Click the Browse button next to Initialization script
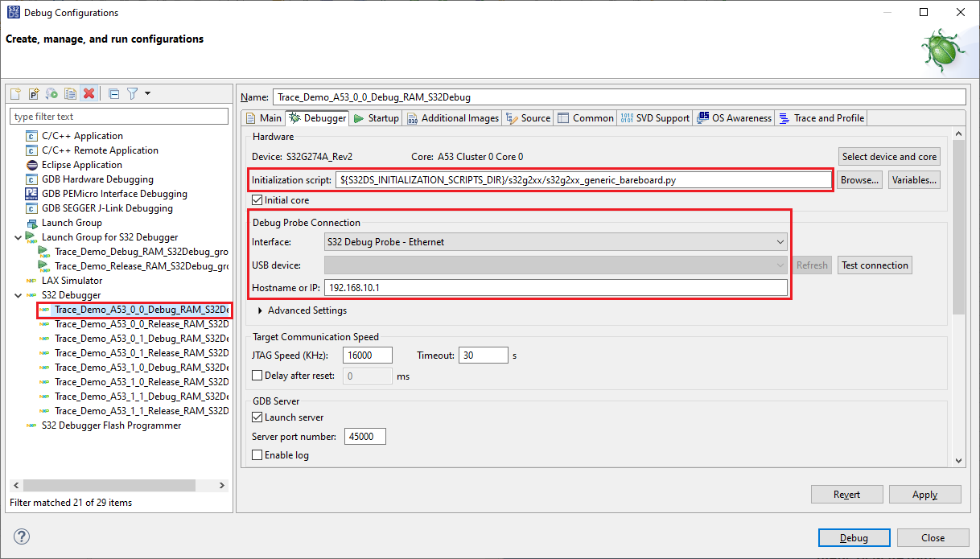This screenshot has width=980, height=559. (859, 179)
